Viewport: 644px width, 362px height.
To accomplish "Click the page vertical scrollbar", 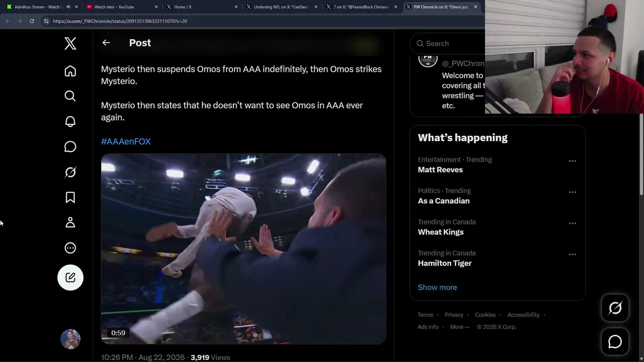I will tap(641, 153).
